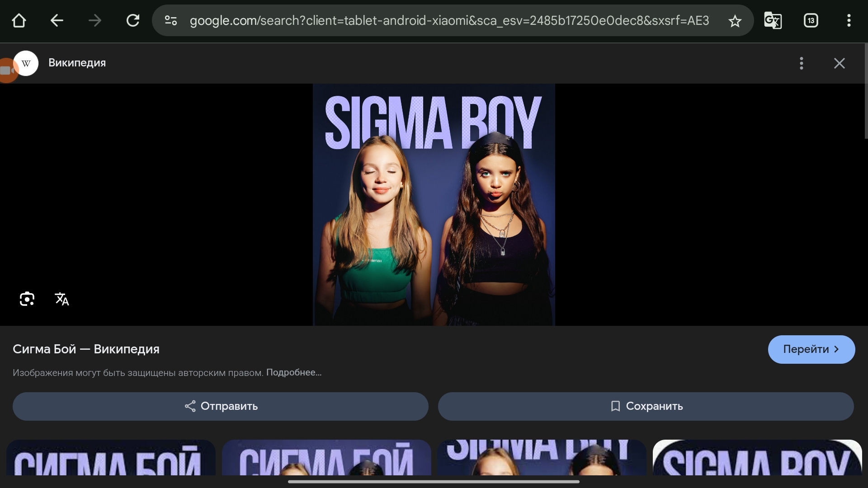The height and width of the screenshot is (488, 868).
Task: Open Google Translate page icon
Action: (773, 21)
